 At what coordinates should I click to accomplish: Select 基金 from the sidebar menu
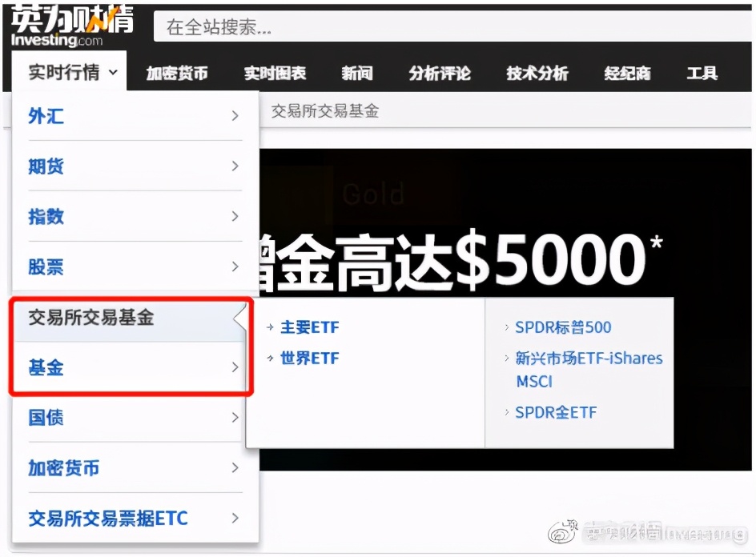[46, 367]
